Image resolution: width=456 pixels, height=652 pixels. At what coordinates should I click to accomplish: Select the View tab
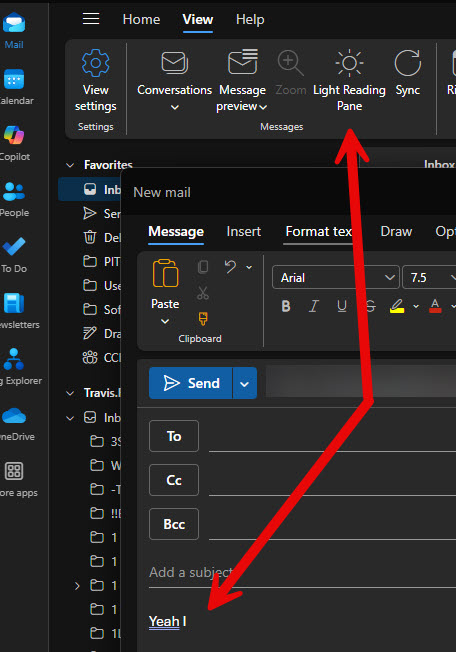coord(198,20)
